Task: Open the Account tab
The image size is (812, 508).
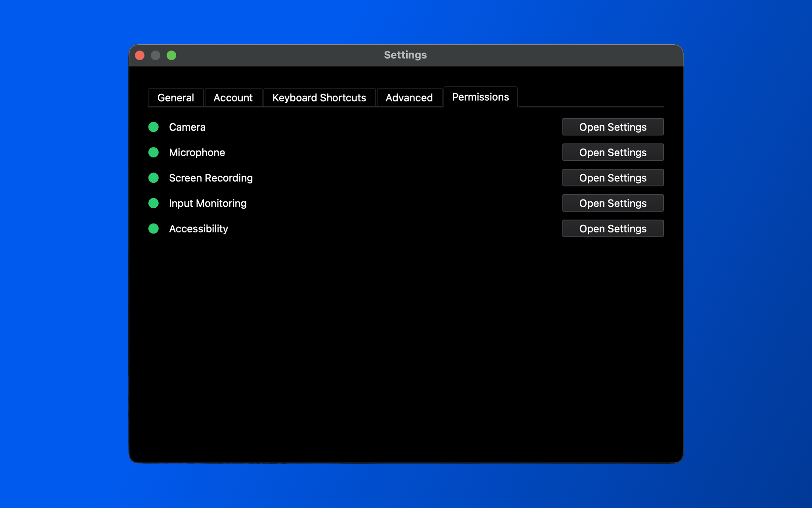Action: (x=233, y=97)
